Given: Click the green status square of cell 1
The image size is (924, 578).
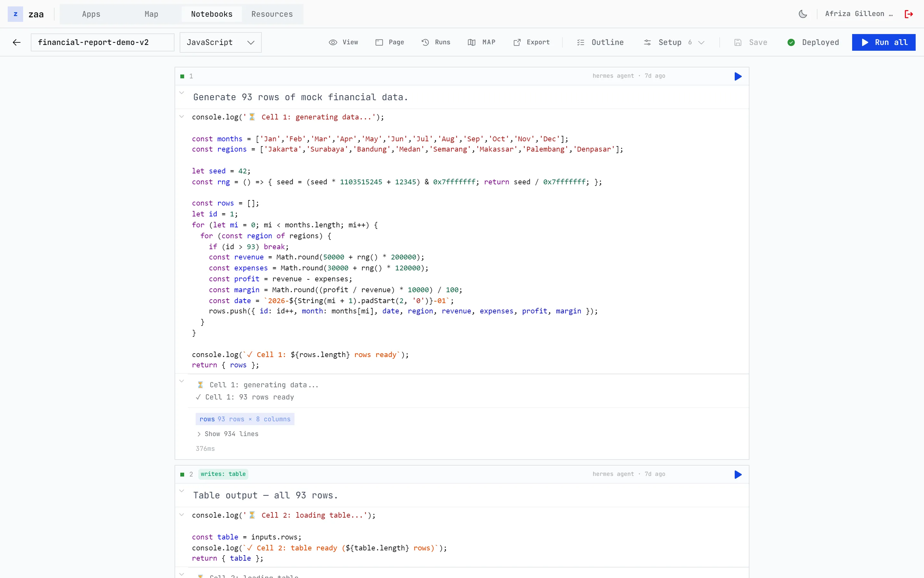Looking at the screenshot, I should point(182,76).
